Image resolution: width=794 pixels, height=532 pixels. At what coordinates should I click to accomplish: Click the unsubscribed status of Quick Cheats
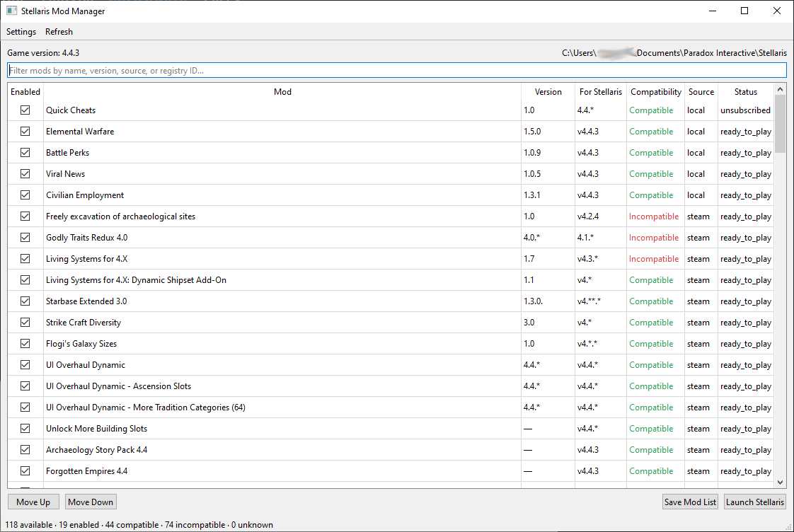coord(745,110)
